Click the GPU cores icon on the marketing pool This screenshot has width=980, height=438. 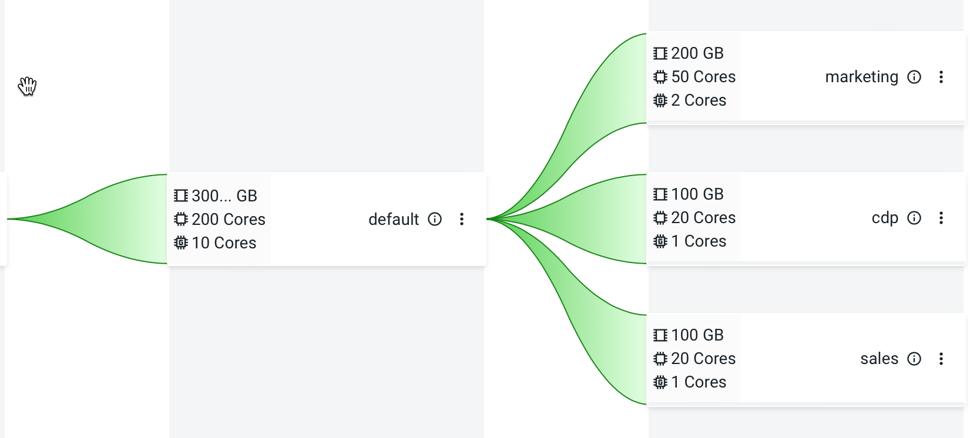click(660, 100)
